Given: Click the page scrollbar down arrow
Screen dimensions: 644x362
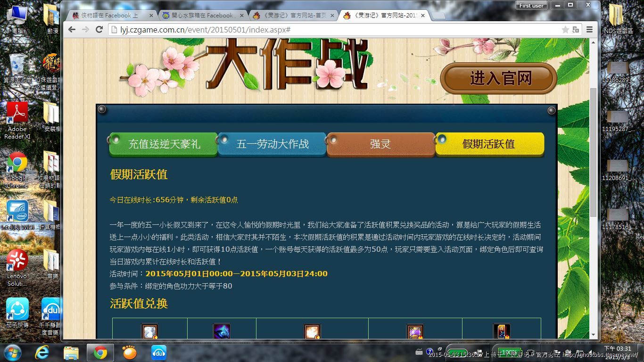Looking at the screenshot, I should pos(594,335).
